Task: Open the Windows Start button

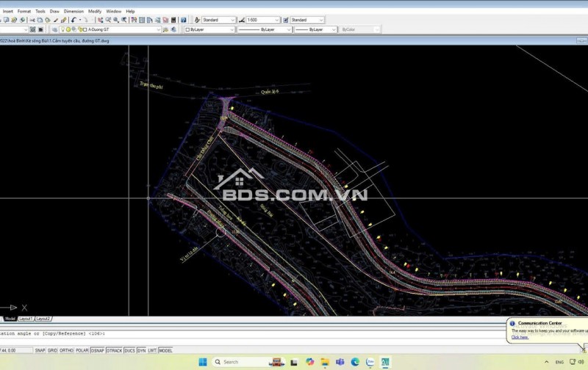Action: 203,362
